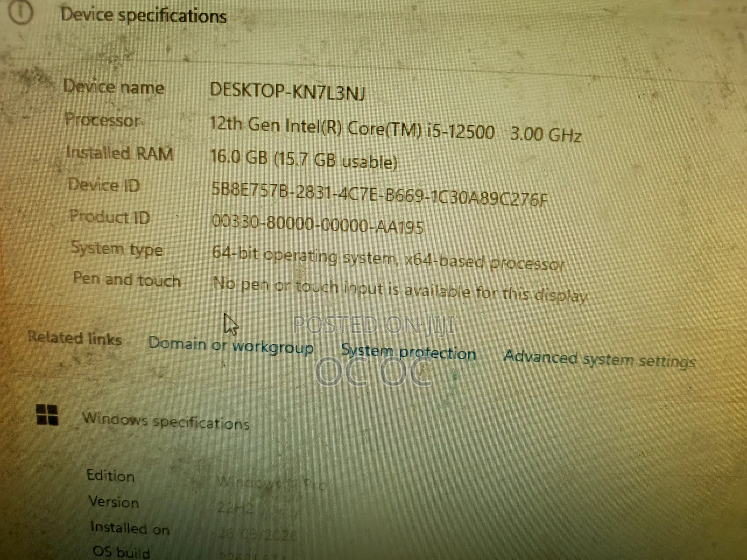This screenshot has height=560, width=747.
Task: Select Product ID 00330-80000-00000-AA195
Action: 317,224
